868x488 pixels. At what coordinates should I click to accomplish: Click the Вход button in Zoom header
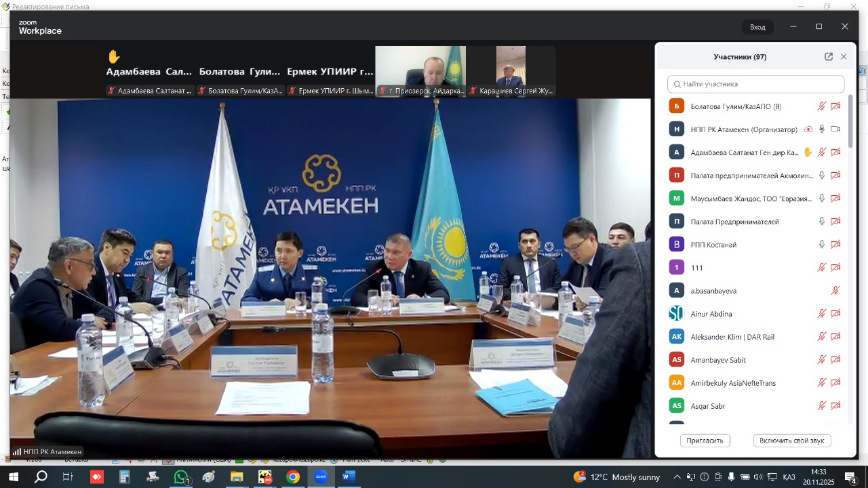757,27
